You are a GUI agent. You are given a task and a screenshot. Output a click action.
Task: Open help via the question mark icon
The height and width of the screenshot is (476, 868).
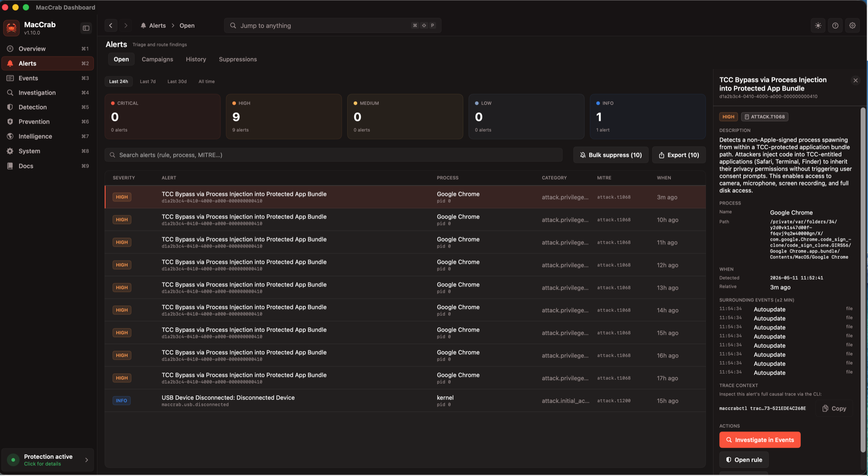click(x=835, y=26)
